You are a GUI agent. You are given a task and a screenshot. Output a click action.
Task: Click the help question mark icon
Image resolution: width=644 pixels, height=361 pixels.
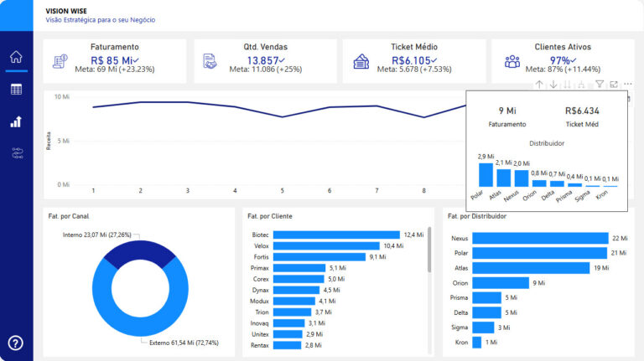(15, 343)
